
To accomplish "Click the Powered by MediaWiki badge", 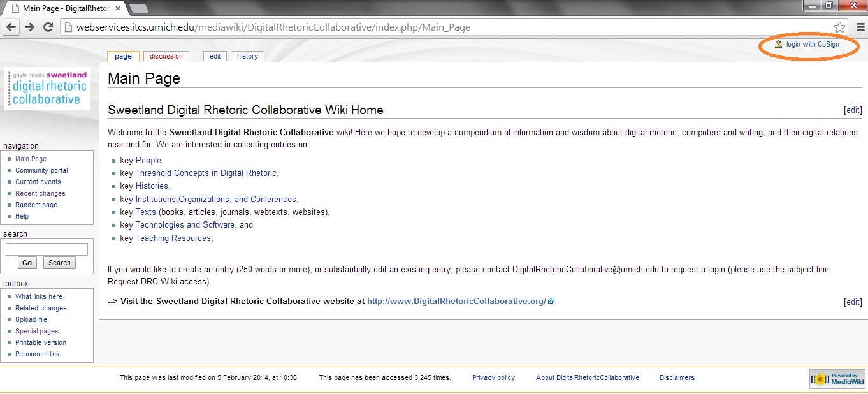I will coord(837,379).
